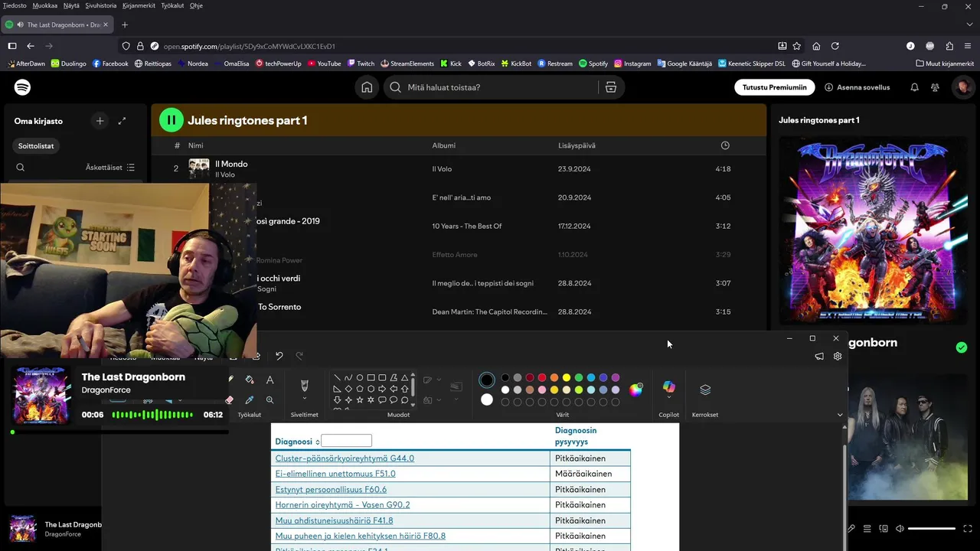Open a new browser tab with plus

pos(125,24)
